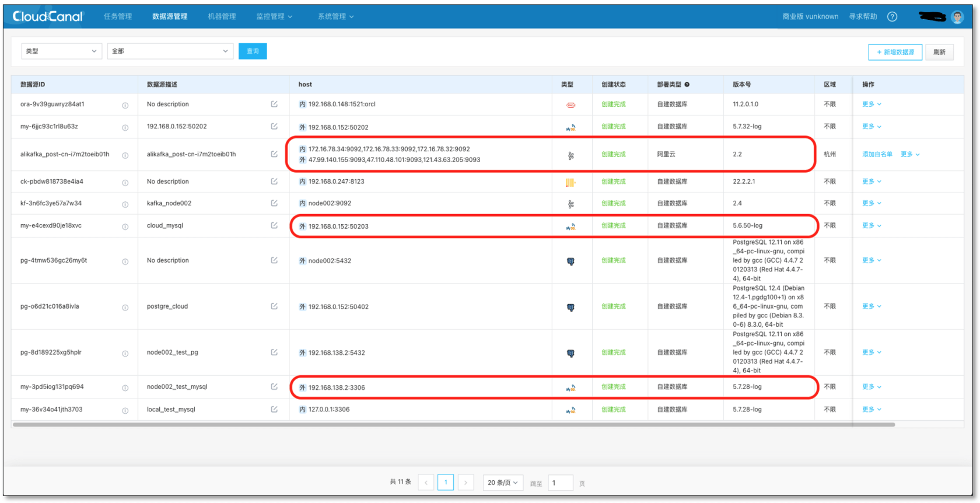Open the user avatar menu
The height and width of the screenshot is (503, 980).
957,17
